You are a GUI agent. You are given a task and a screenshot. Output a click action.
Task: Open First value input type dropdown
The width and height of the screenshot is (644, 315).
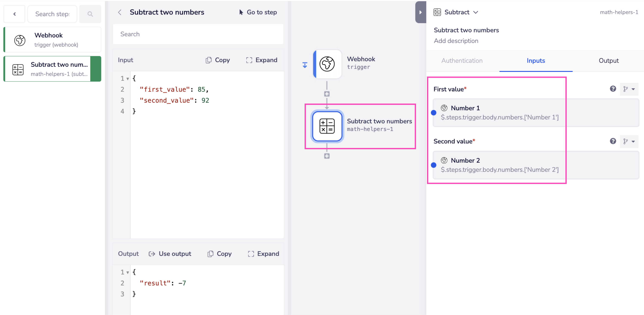pos(629,89)
